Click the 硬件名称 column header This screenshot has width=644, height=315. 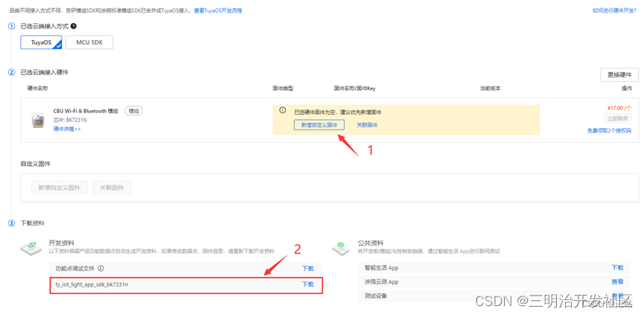tap(38, 89)
